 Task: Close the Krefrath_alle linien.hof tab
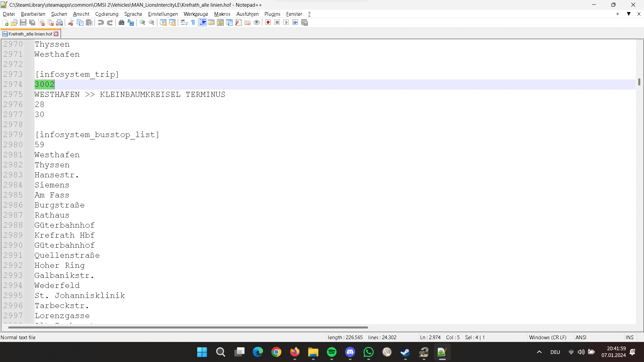click(x=56, y=34)
